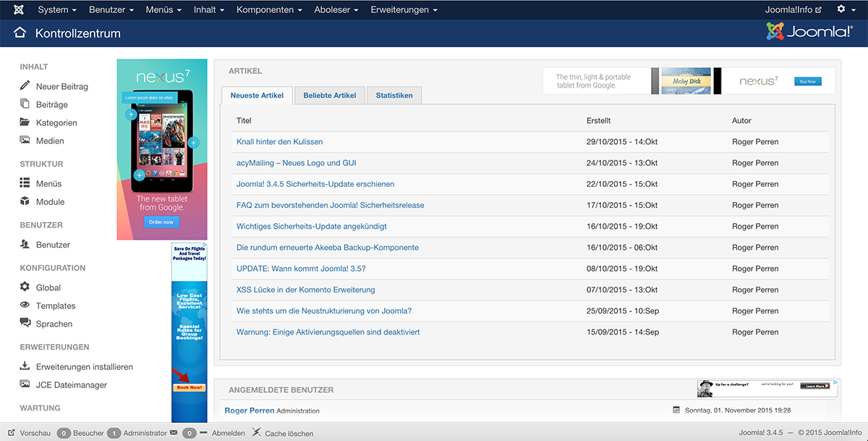Click the download icon for Erweiterungen installieren
The image size is (868, 441).
coord(25,366)
